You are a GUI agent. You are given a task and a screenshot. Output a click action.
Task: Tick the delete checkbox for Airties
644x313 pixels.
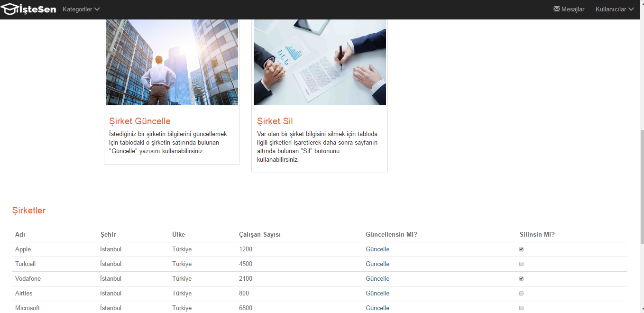[x=521, y=294]
